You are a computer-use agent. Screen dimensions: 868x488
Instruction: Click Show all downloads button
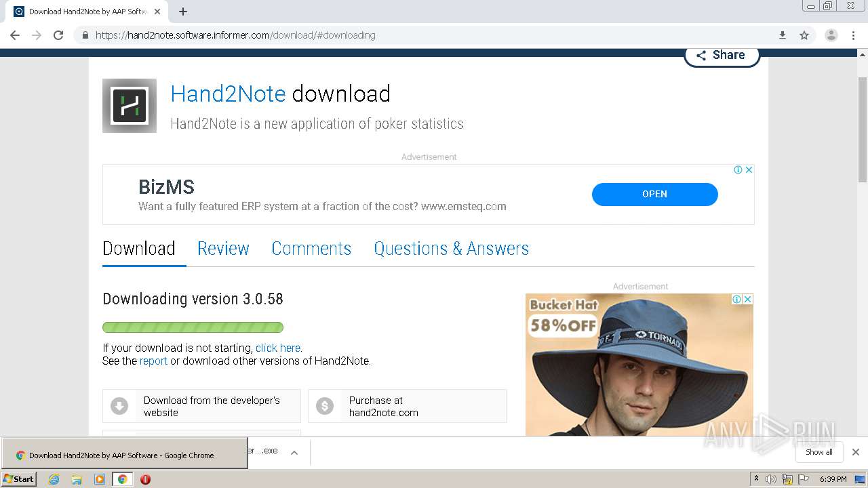point(819,452)
